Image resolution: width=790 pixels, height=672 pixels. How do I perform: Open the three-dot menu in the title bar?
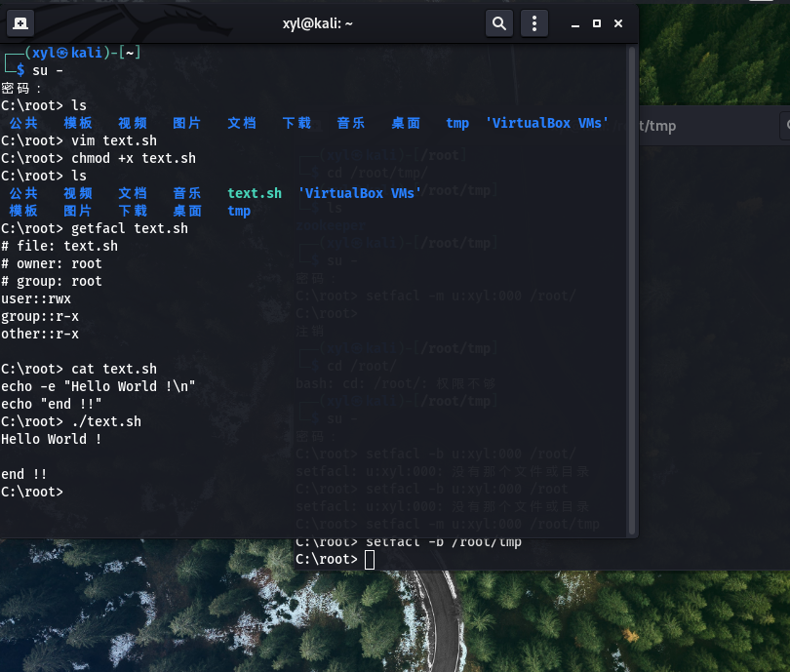533,22
